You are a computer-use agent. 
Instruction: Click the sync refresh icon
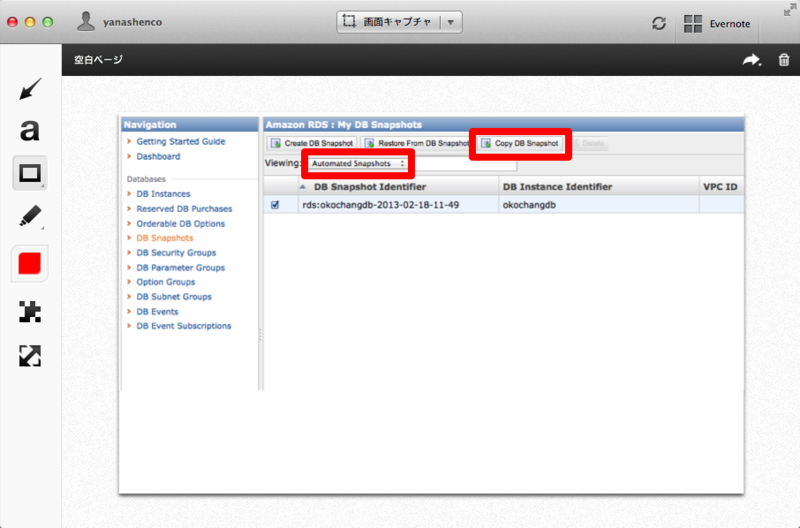coord(659,23)
